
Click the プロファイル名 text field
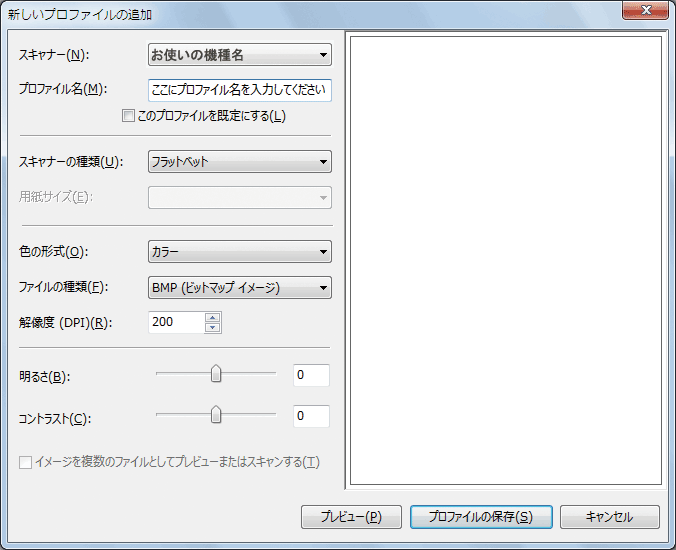239,90
